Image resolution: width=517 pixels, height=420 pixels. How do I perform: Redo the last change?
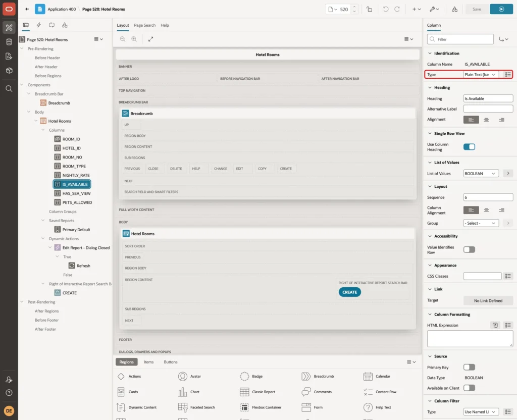(397, 9)
